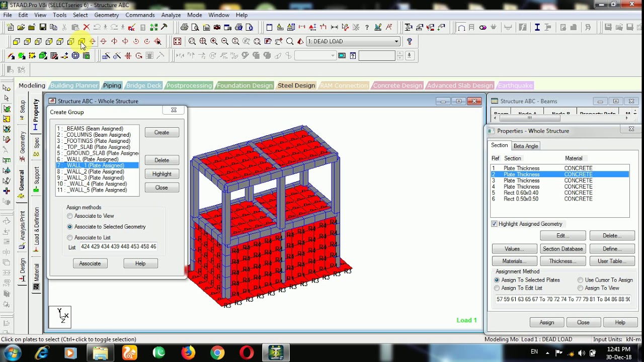This screenshot has width=644, height=362.
Task: Select the Associate to View radio button
Action: tap(70, 216)
